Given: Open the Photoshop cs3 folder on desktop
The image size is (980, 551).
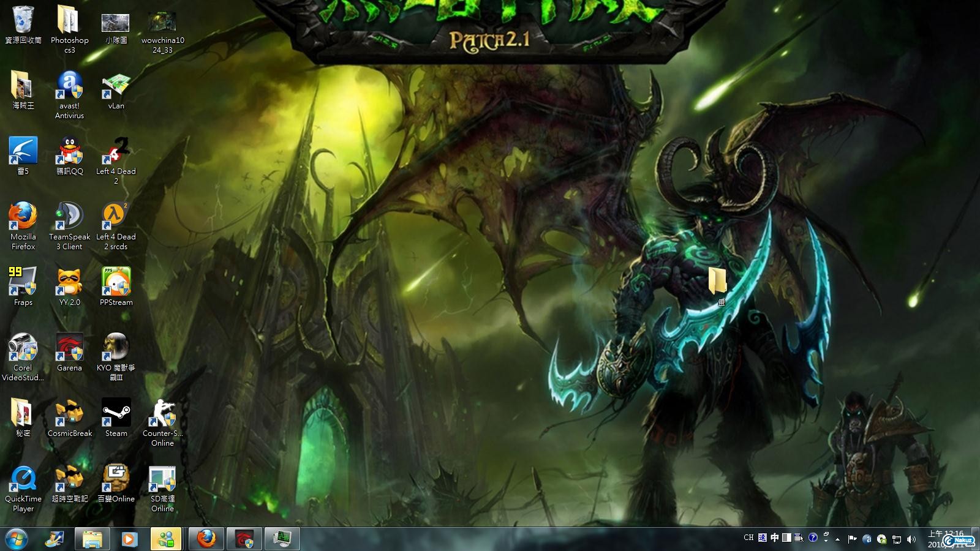Looking at the screenshot, I should click(69, 29).
